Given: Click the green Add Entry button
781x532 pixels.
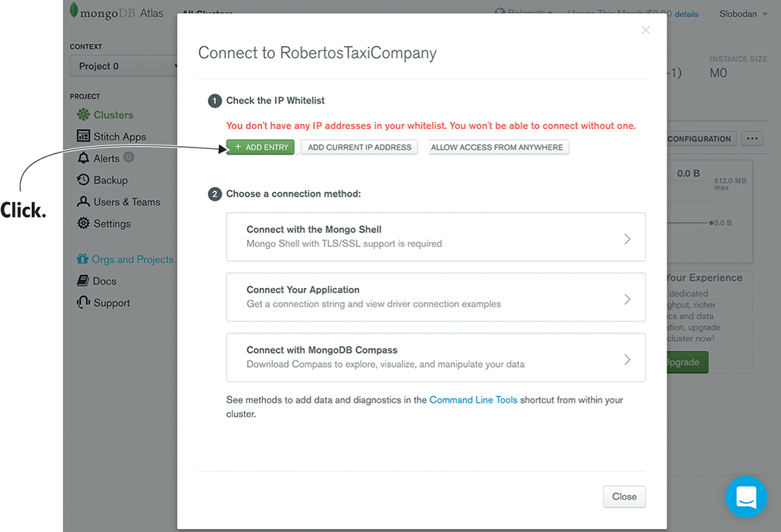Looking at the screenshot, I should click(260, 148).
